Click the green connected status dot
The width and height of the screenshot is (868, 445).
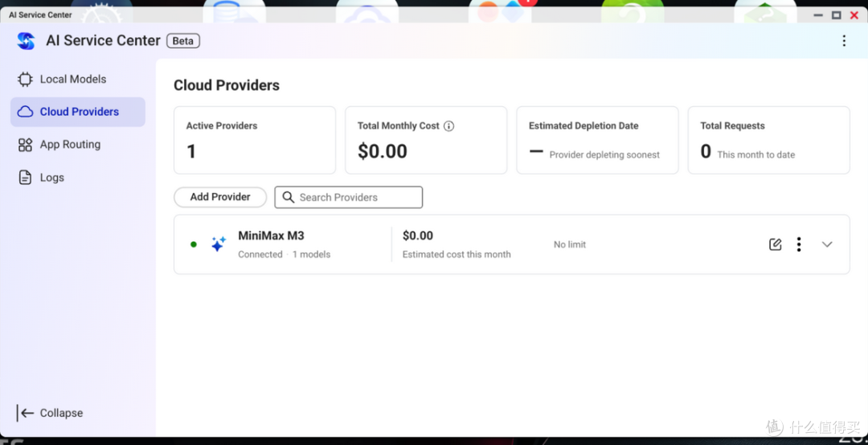click(x=193, y=244)
